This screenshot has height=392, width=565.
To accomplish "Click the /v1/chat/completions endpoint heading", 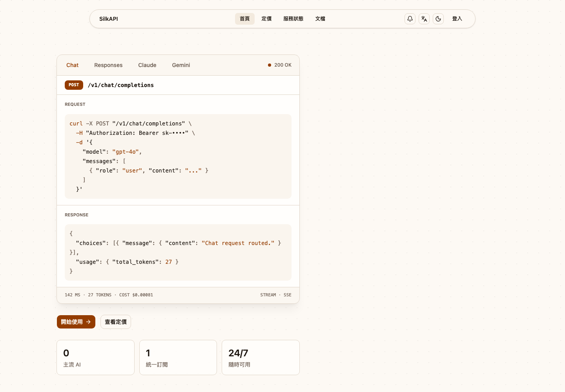I will 121,85.
